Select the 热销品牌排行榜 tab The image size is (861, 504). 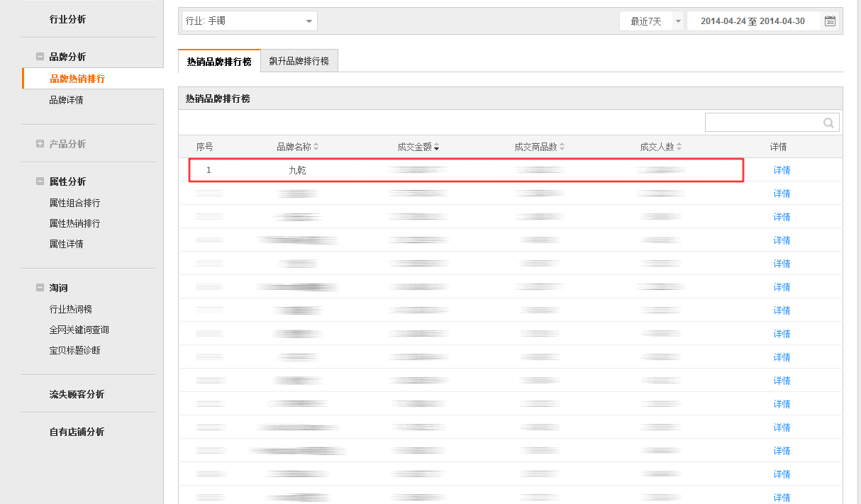click(x=219, y=62)
